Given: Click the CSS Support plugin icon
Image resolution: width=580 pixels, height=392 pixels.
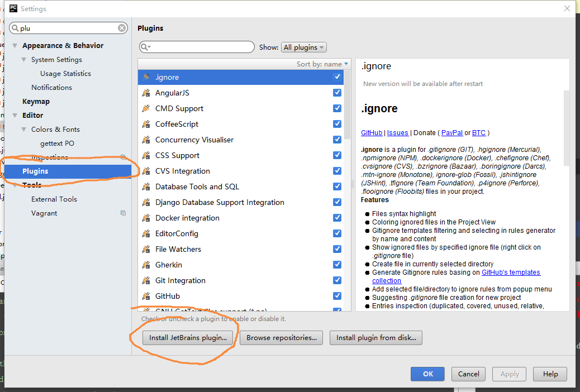Looking at the screenshot, I should (146, 155).
